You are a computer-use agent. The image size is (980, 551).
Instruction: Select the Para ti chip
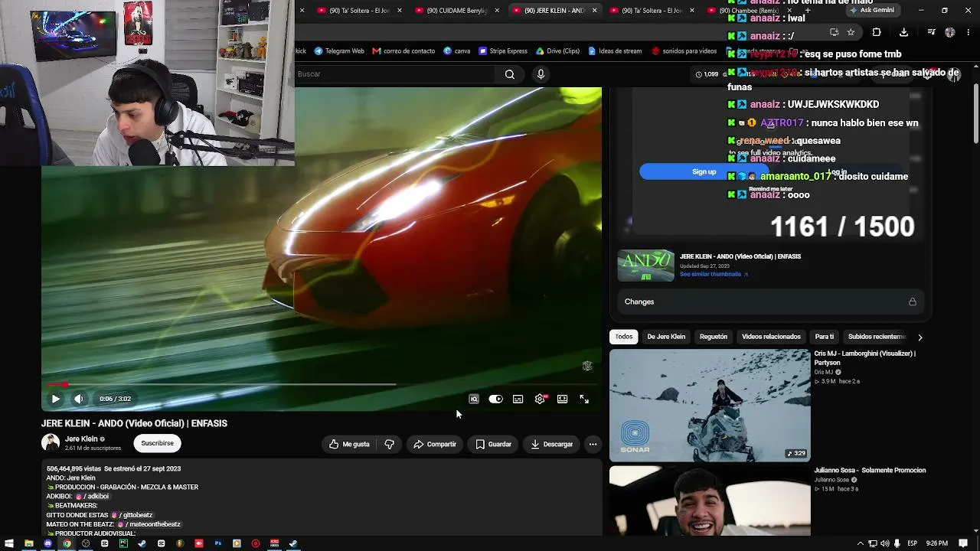point(825,337)
